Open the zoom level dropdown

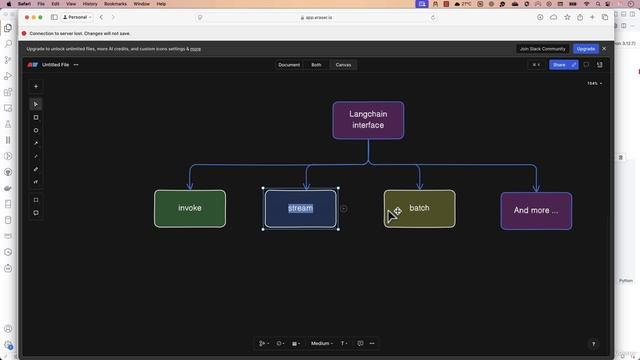pos(595,83)
